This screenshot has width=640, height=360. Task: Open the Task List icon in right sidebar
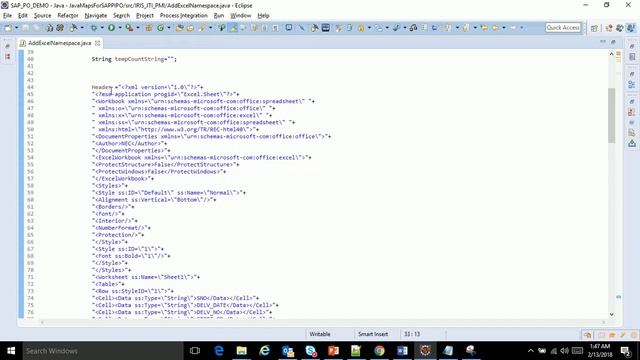click(632, 57)
